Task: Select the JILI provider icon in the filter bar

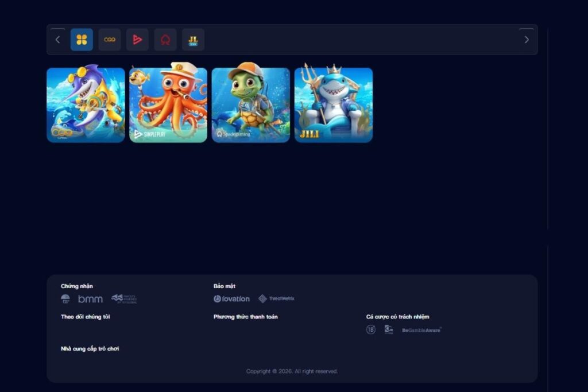Action: (x=193, y=40)
